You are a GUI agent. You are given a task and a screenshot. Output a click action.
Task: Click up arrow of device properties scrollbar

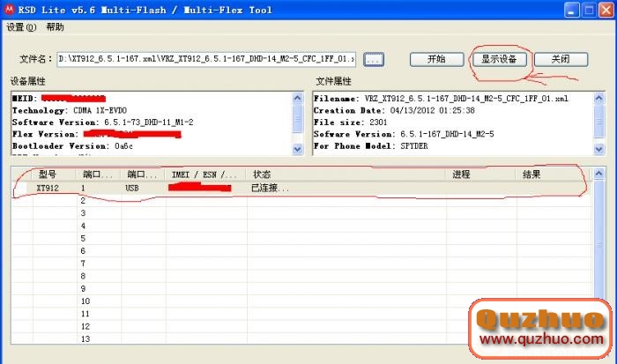(x=298, y=98)
